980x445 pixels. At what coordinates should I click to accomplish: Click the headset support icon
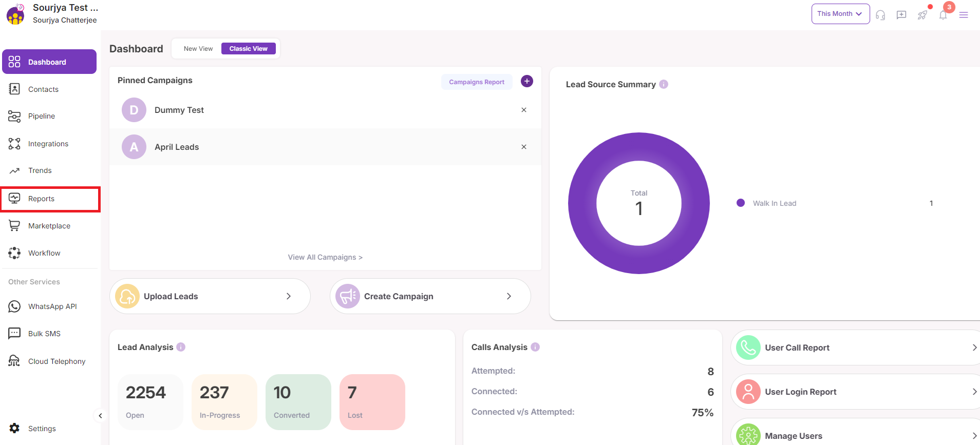[880, 15]
